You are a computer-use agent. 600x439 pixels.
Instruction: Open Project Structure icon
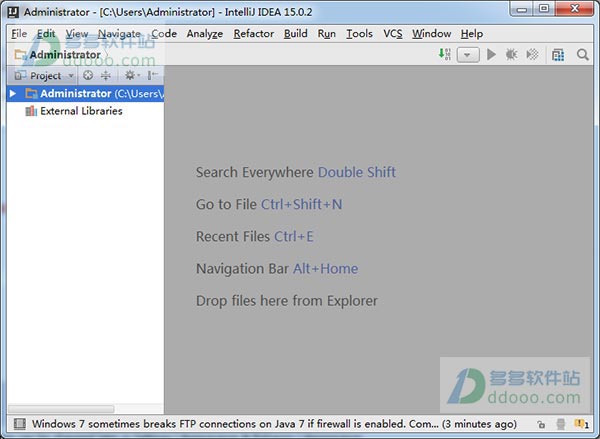(558, 55)
